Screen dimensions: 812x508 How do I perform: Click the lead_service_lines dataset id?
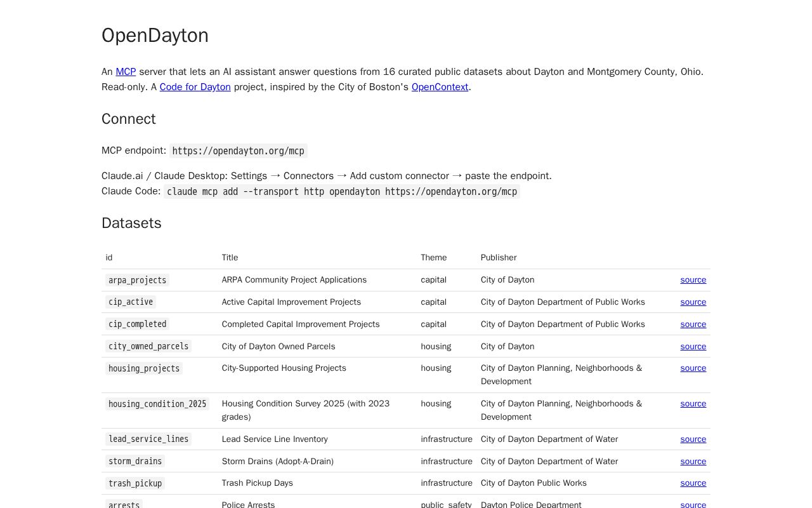148,439
